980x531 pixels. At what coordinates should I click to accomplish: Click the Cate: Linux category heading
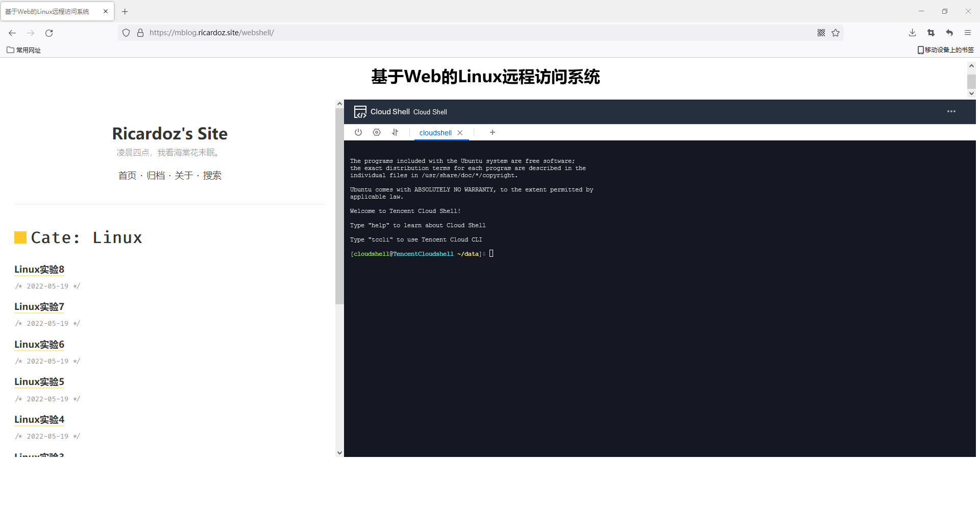coord(86,238)
